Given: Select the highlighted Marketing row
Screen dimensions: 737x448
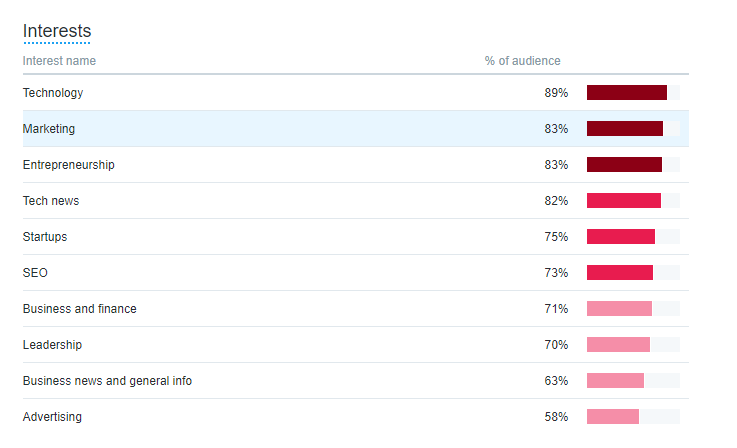Looking at the screenshot, I should tap(356, 129).
